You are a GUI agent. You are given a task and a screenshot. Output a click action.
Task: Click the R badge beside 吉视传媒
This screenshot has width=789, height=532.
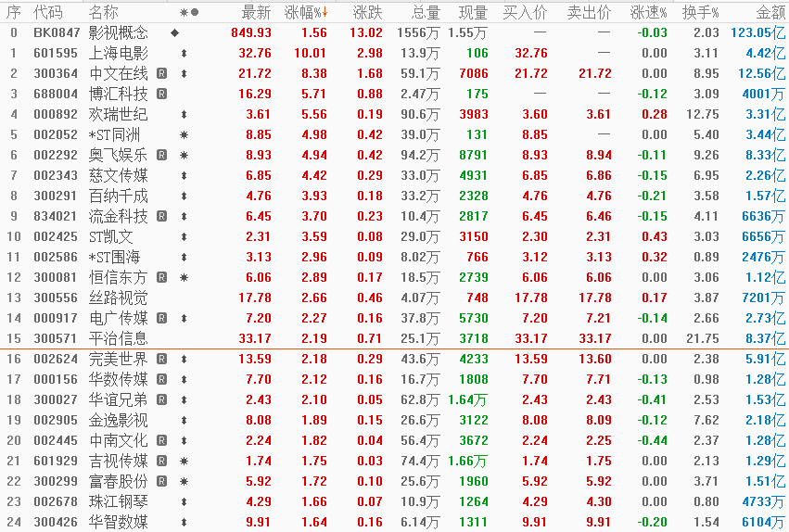[x=161, y=461]
